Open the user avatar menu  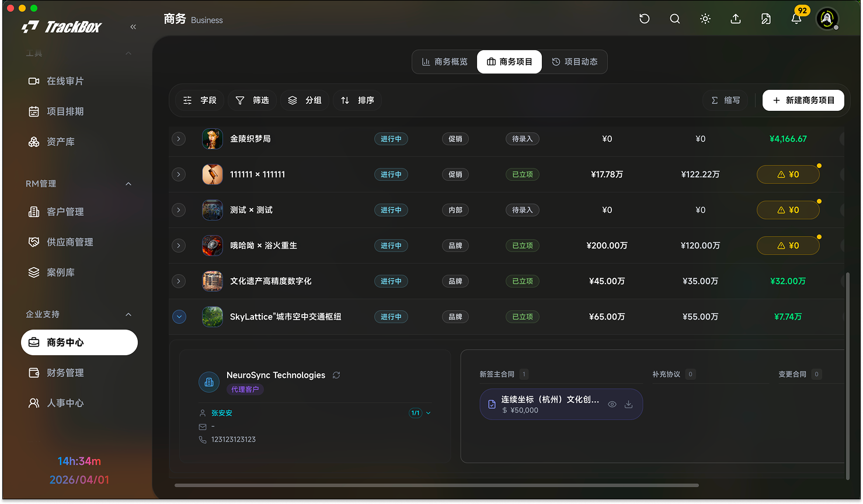point(827,19)
